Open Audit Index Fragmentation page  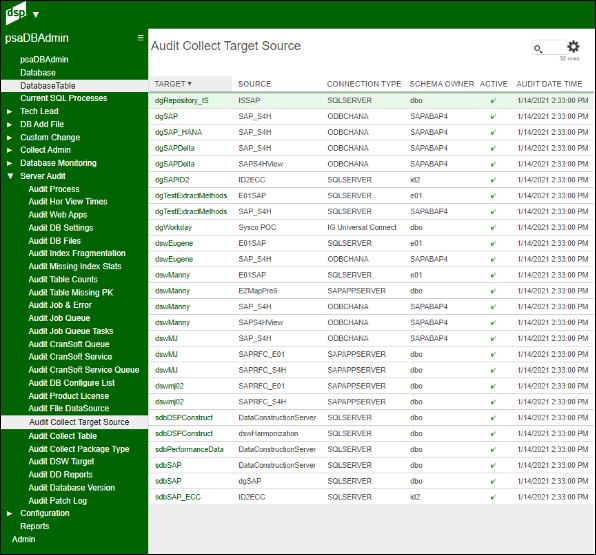(x=77, y=253)
